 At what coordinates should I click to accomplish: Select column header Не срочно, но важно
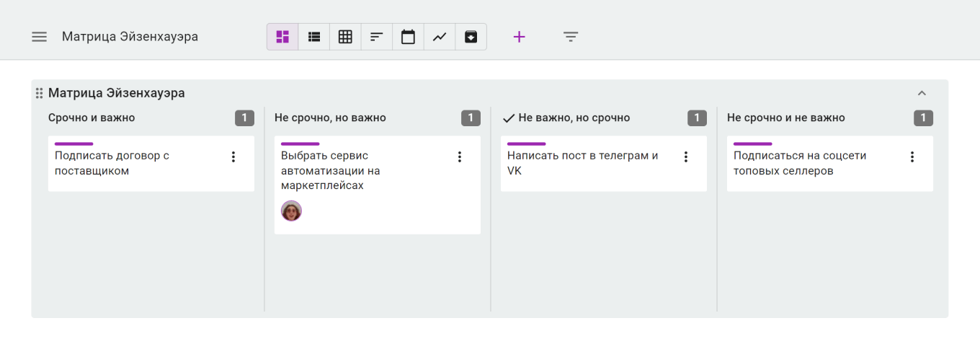(330, 118)
